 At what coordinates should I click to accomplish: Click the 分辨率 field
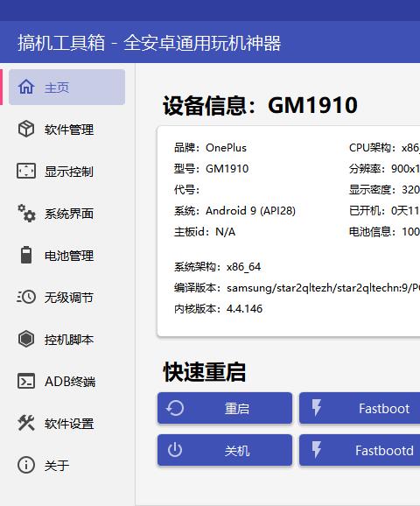pyautogui.click(x=384, y=169)
